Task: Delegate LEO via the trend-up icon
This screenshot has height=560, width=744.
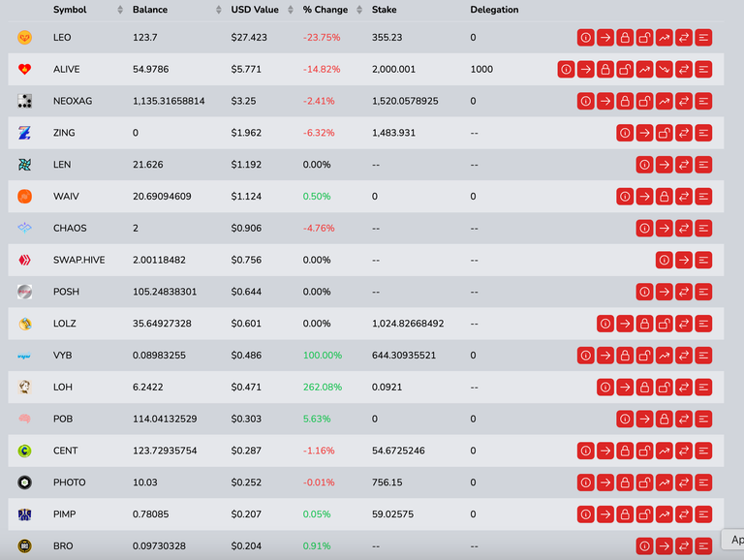Action: coord(665,38)
